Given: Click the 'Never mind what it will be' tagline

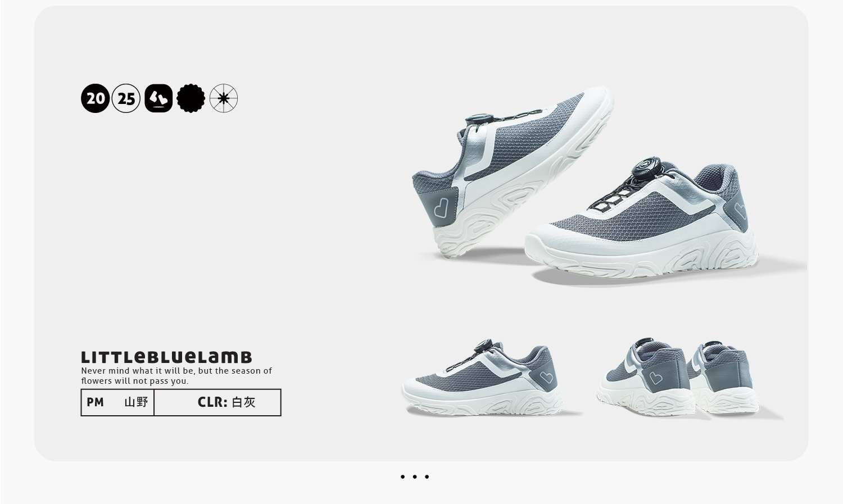Looking at the screenshot, I should tap(176, 375).
